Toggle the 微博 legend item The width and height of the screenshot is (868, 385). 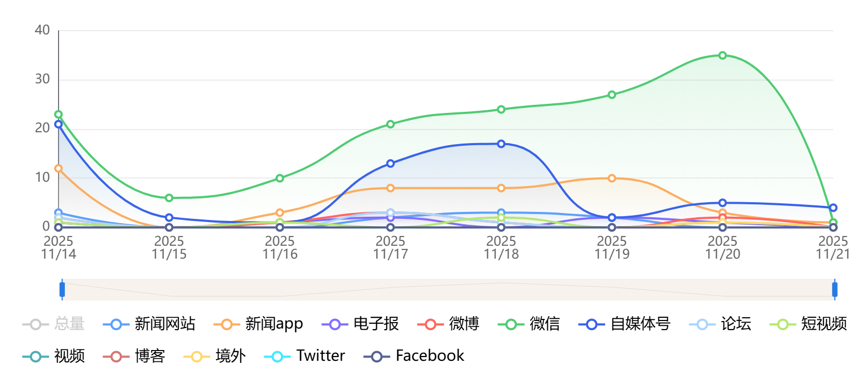pyautogui.click(x=449, y=324)
